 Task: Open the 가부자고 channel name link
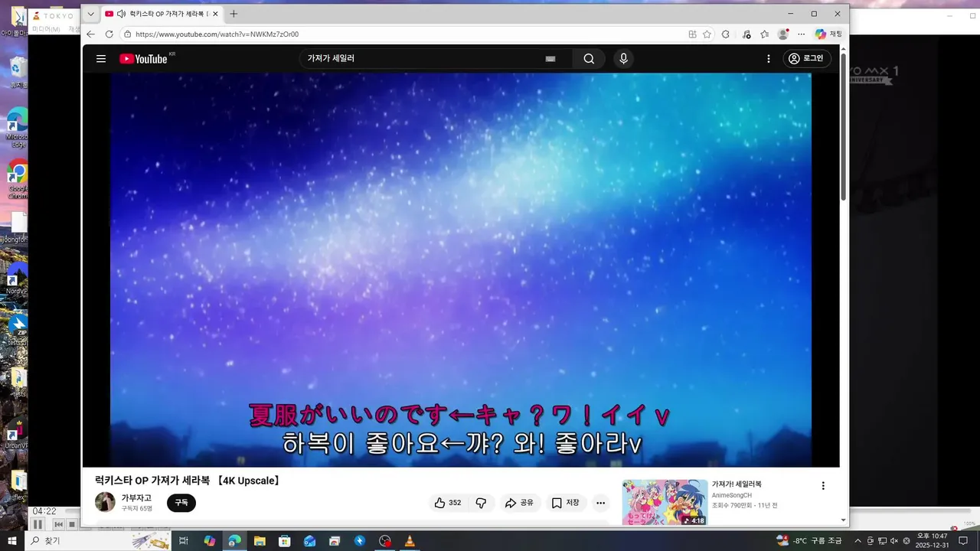point(136,498)
